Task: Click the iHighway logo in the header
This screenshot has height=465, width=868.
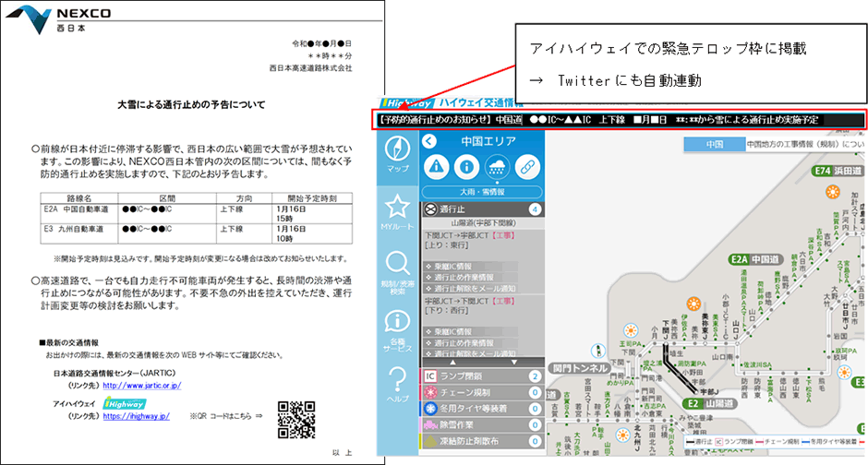Action: pyautogui.click(x=407, y=103)
